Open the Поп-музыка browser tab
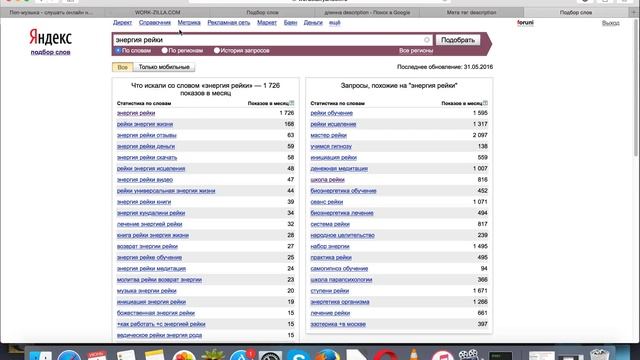 point(52,13)
